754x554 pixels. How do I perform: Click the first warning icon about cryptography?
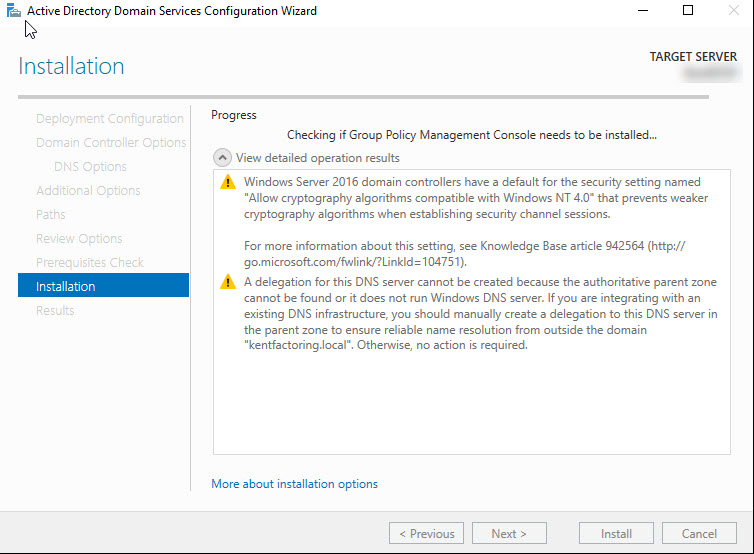pyautogui.click(x=227, y=182)
